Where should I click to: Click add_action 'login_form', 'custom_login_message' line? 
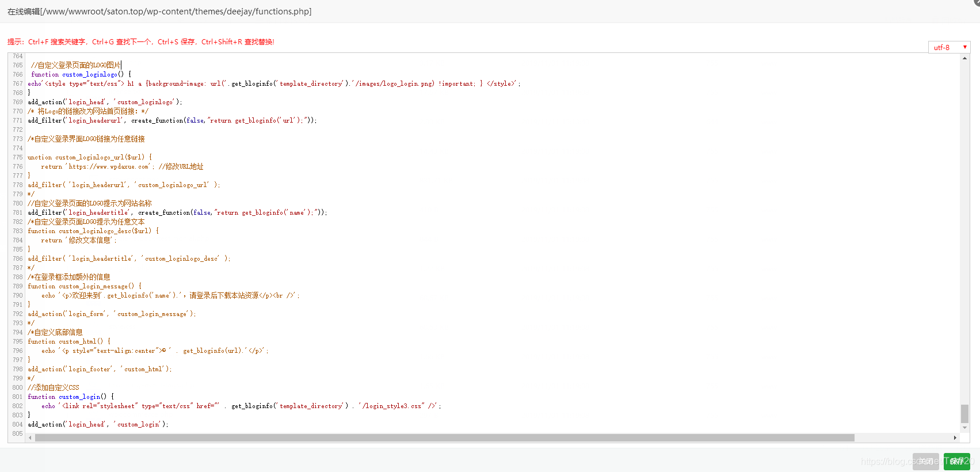[x=112, y=314]
